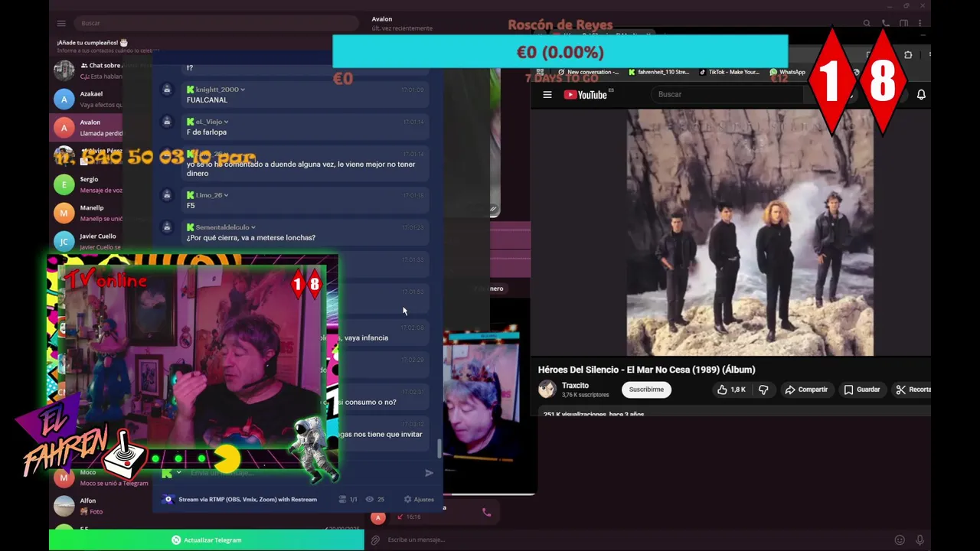Open the Traxcito channel name link
The image size is (980, 551).
click(x=575, y=386)
